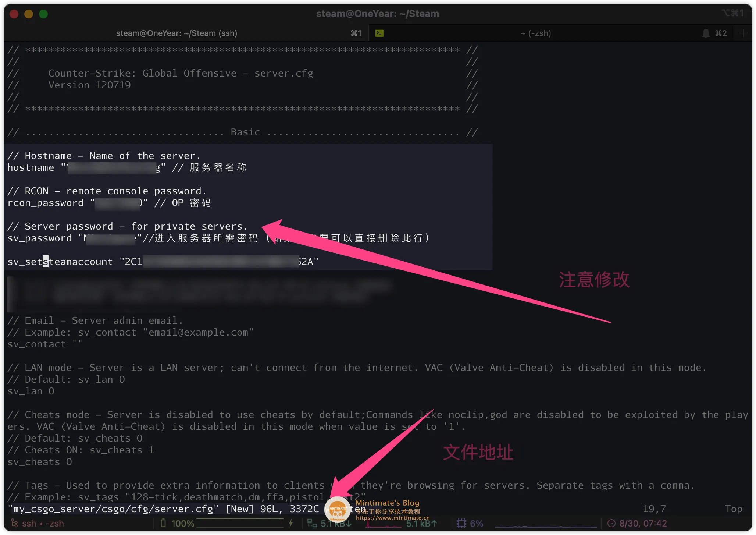Switch to the steam@OneYear ssh tab
This screenshot has height=535, width=756.
tap(176, 33)
